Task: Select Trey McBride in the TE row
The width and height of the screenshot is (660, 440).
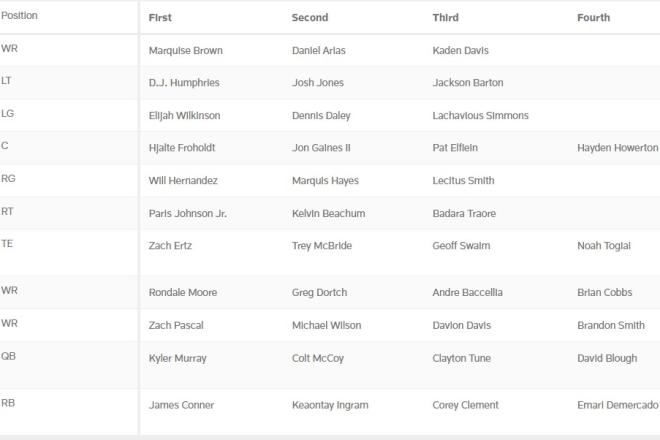Action: point(322,246)
